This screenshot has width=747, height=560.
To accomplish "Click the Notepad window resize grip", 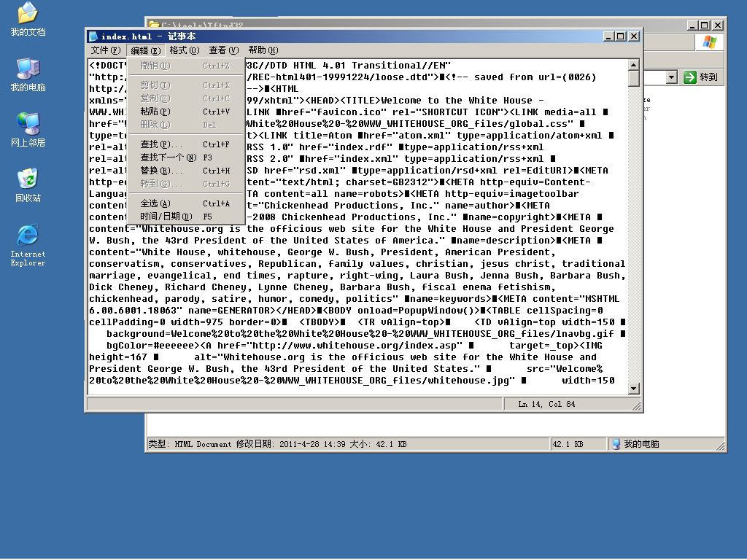I will (636, 405).
